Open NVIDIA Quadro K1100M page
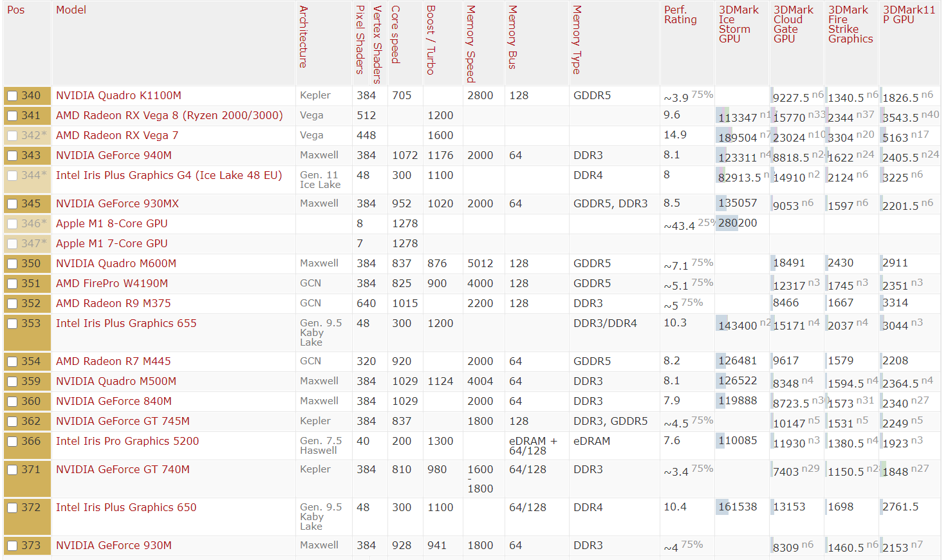The height and width of the screenshot is (560, 948). (x=118, y=95)
